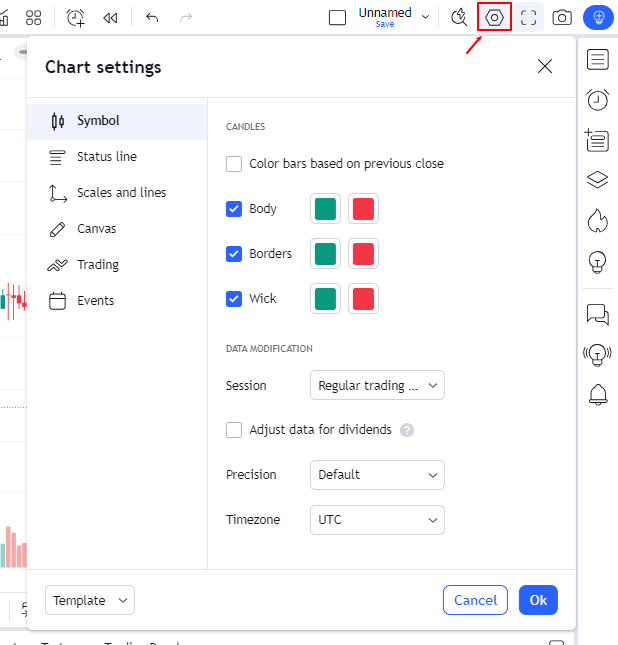Open the Chat bubbles icon in sidebar

point(597,315)
